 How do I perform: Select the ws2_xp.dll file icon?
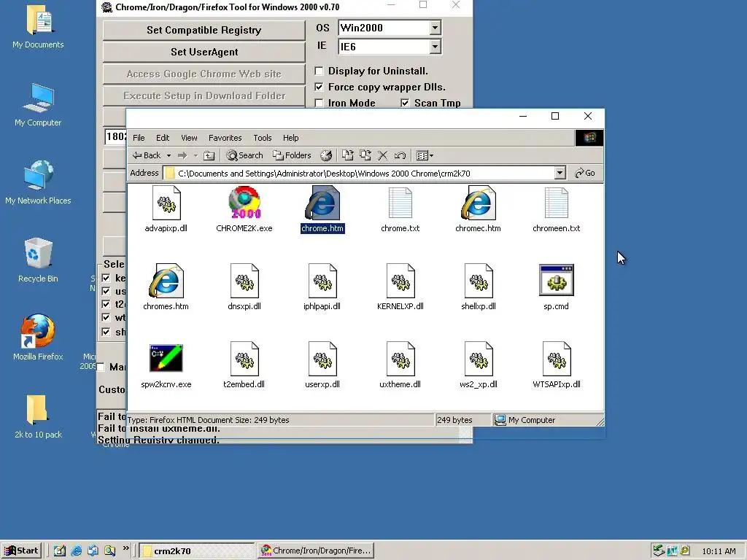click(x=479, y=359)
